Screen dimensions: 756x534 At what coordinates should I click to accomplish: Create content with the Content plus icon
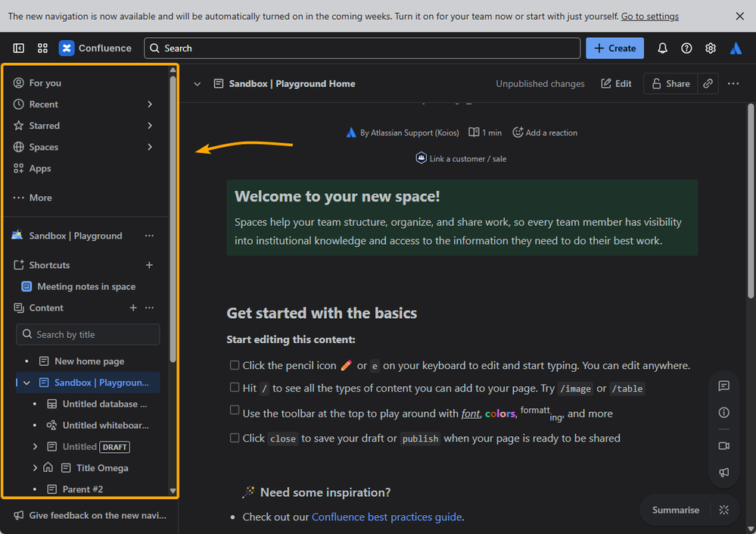click(133, 308)
